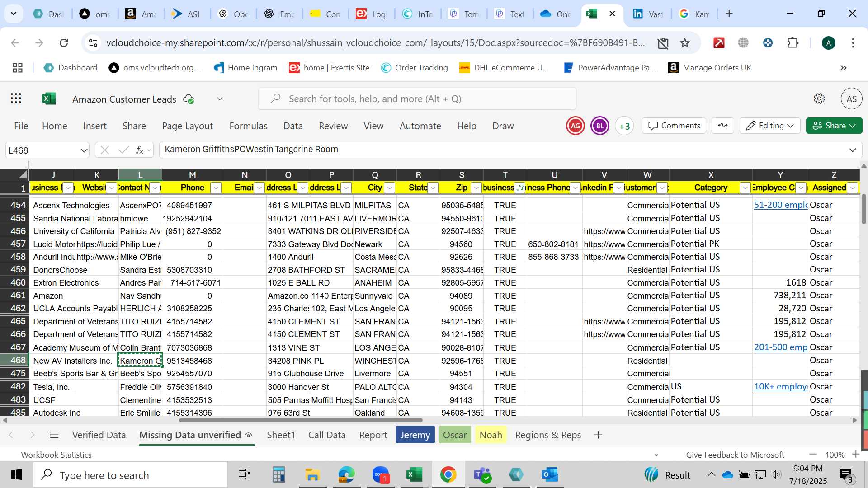The image size is (868, 488).
Task: Open the Automate ribbon tab
Action: (420, 126)
